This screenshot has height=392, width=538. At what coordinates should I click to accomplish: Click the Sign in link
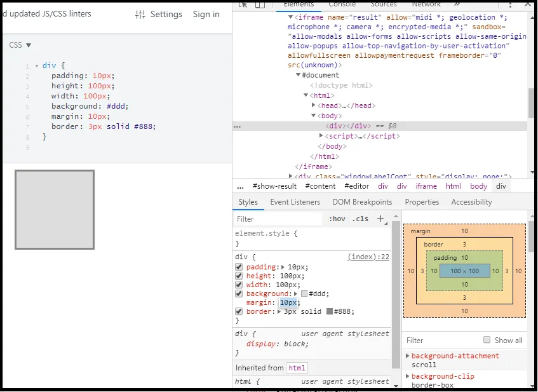coord(206,15)
